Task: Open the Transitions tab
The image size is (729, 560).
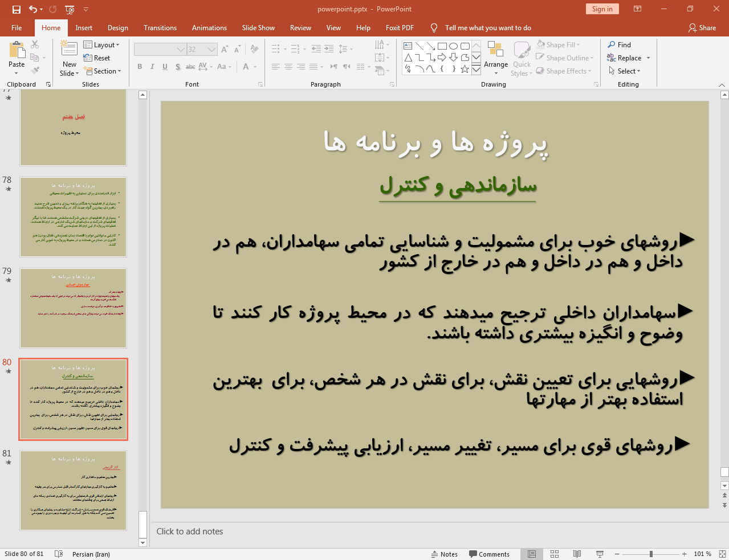Action: pos(160,27)
